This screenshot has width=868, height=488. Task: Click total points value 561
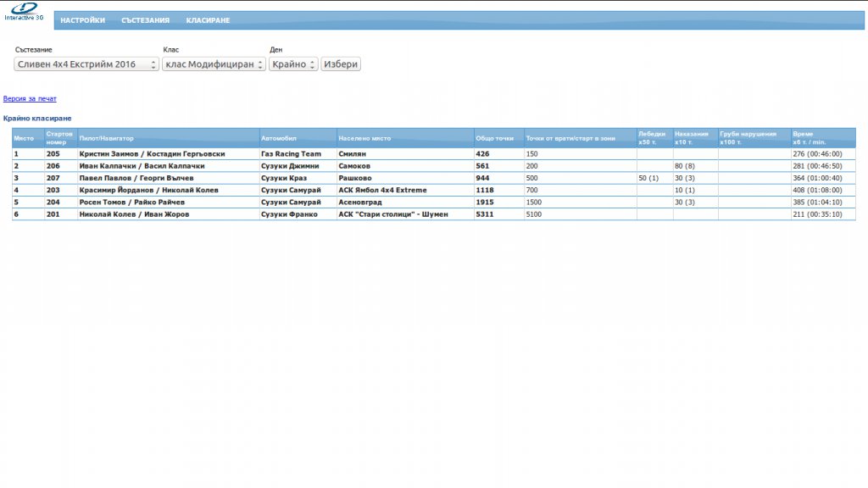[x=482, y=166]
